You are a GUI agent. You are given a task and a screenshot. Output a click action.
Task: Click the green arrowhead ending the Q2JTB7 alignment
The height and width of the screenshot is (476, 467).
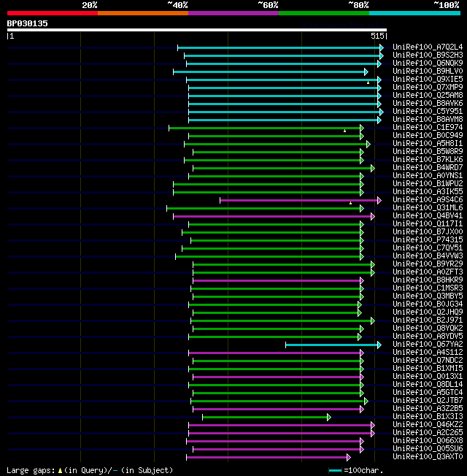pos(366,402)
